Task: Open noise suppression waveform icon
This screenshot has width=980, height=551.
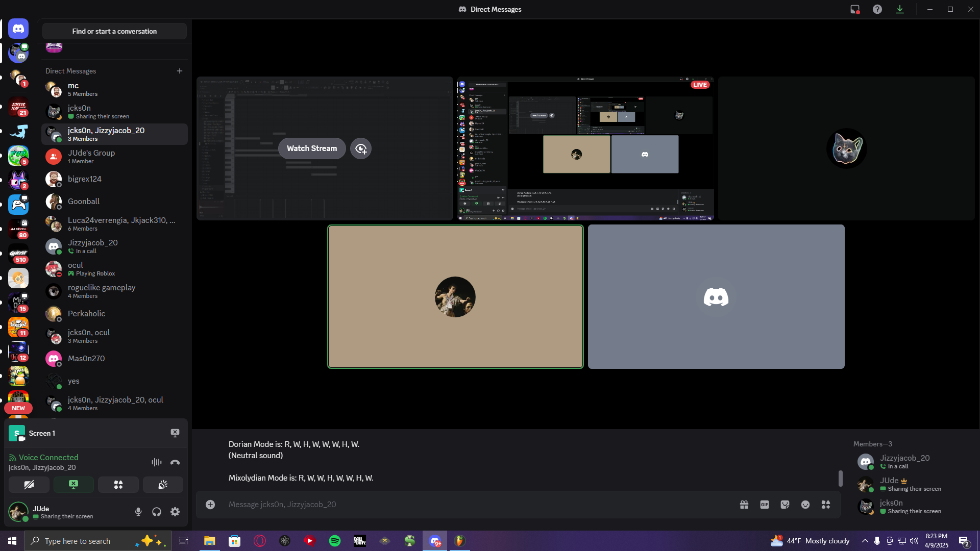Action: click(157, 462)
